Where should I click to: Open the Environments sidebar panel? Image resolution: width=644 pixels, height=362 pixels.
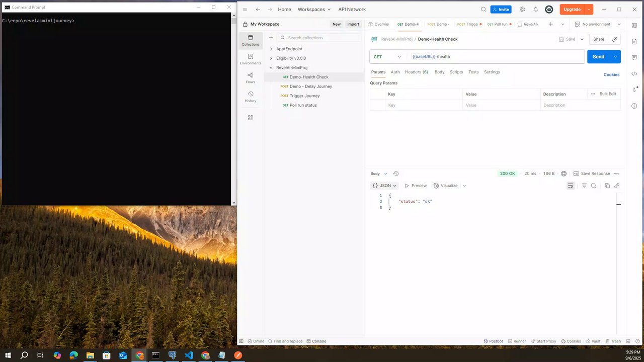(251, 59)
